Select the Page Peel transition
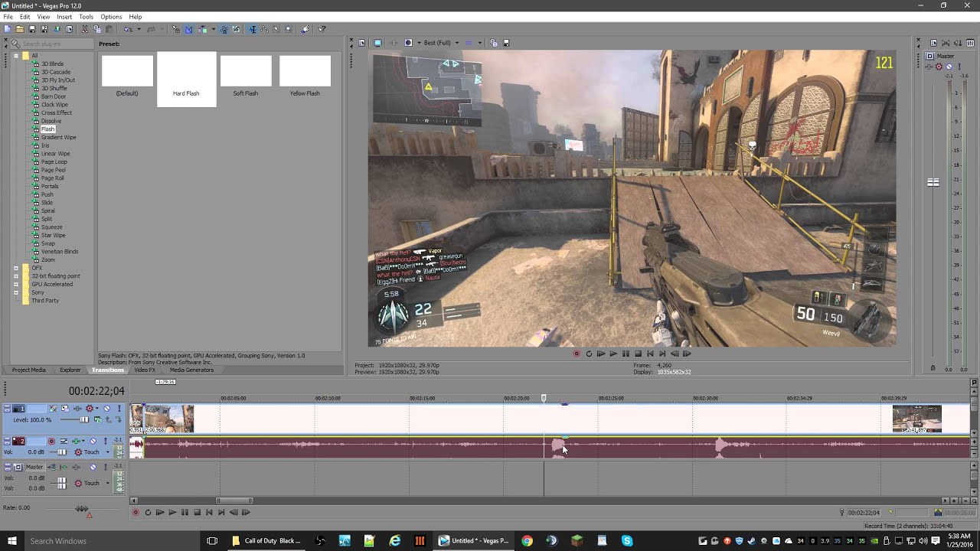 click(54, 170)
